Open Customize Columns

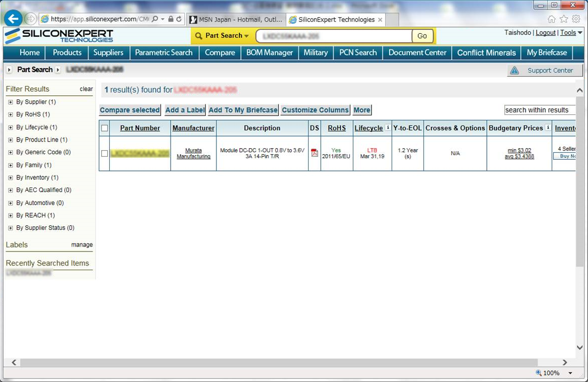(x=315, y=110)
